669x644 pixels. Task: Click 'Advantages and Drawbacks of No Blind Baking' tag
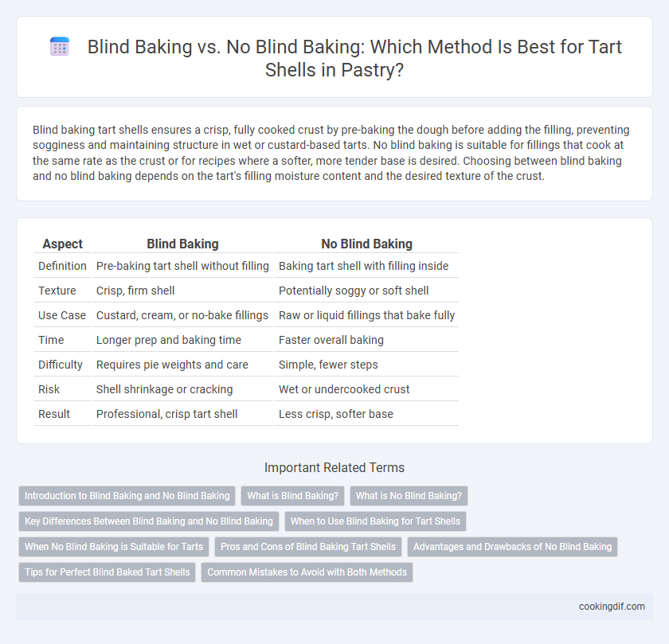pos(512,547)
